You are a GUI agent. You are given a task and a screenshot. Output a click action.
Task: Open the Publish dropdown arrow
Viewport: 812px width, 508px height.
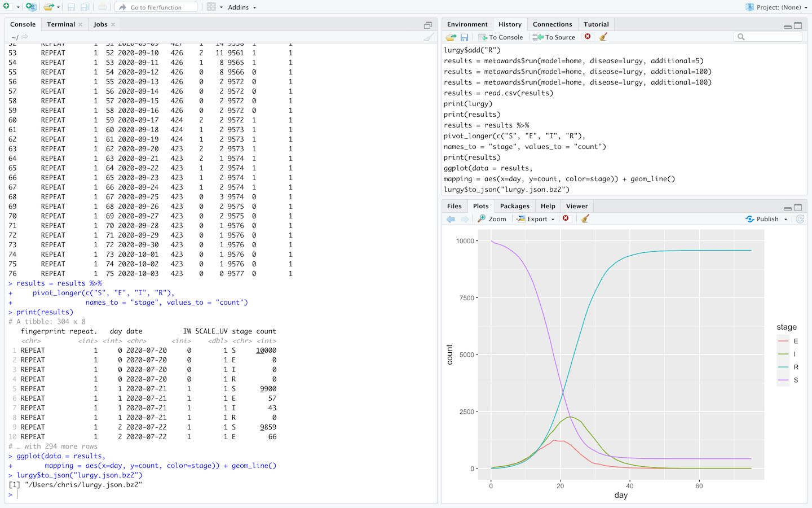coord(785,220)
